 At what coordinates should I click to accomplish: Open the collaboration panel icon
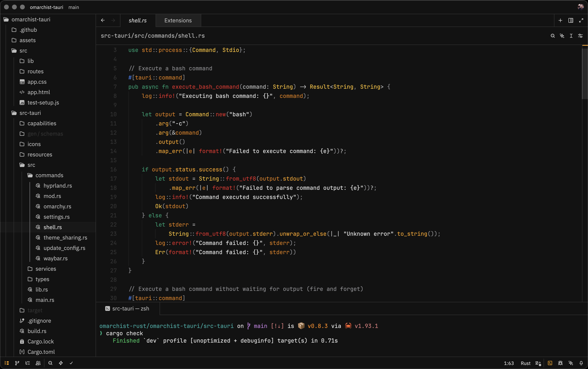[38, 363]
